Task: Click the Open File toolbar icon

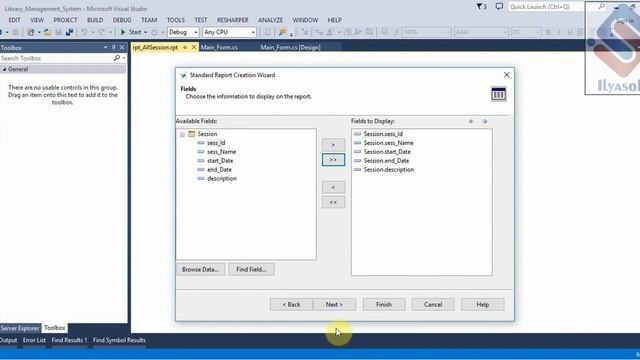Action: tap(47, 32)
